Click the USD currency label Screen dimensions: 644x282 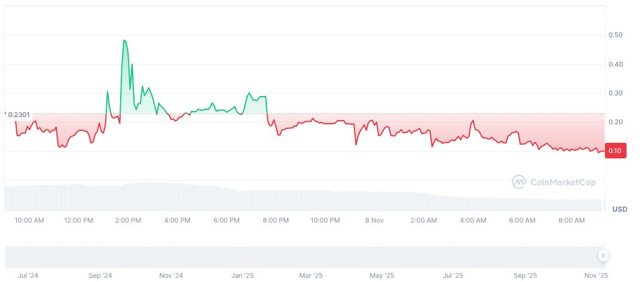[x=619, y=209]
